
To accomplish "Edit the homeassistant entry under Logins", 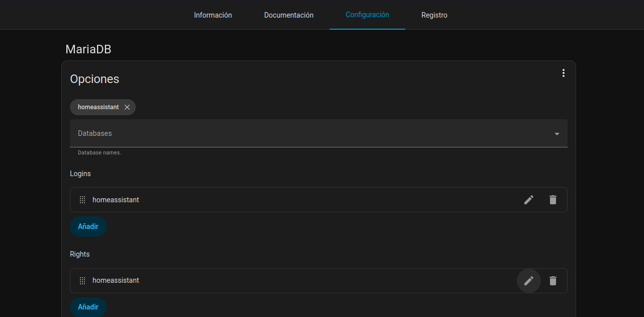I will click(528, 200).
